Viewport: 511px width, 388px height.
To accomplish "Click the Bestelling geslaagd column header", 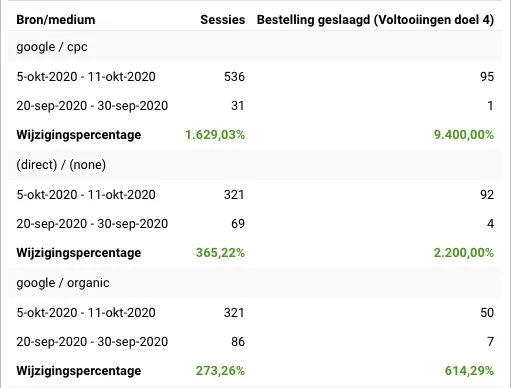I will pos(375,20).
